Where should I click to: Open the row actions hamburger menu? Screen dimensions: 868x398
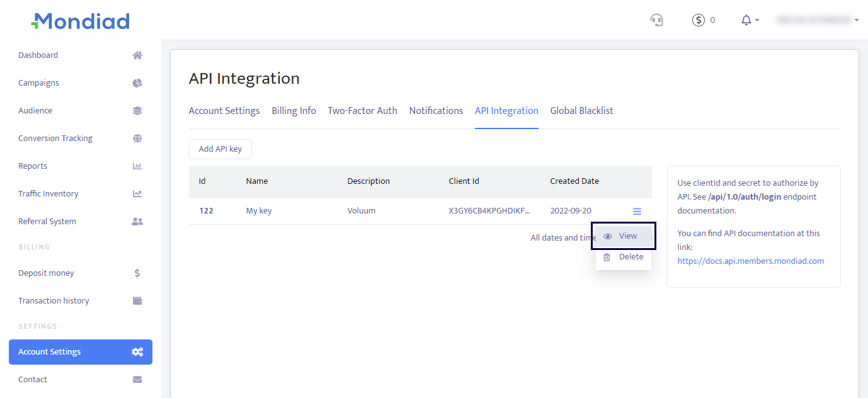637,212
